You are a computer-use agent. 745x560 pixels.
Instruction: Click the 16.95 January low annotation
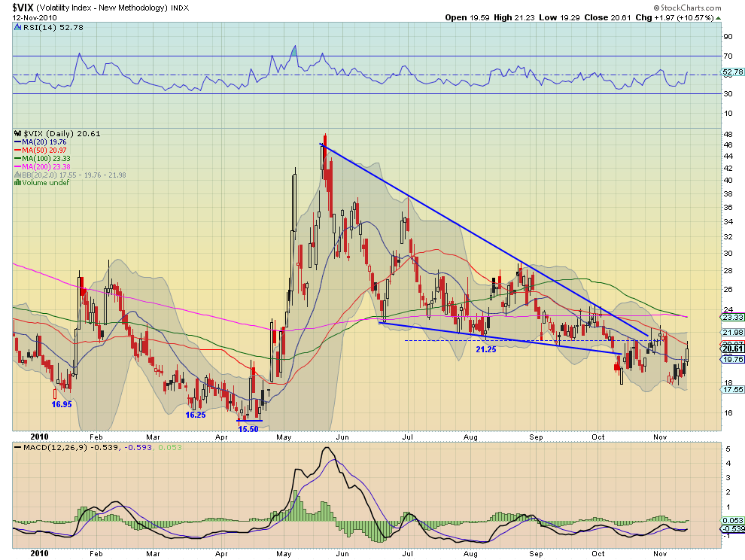click(62, 404)
